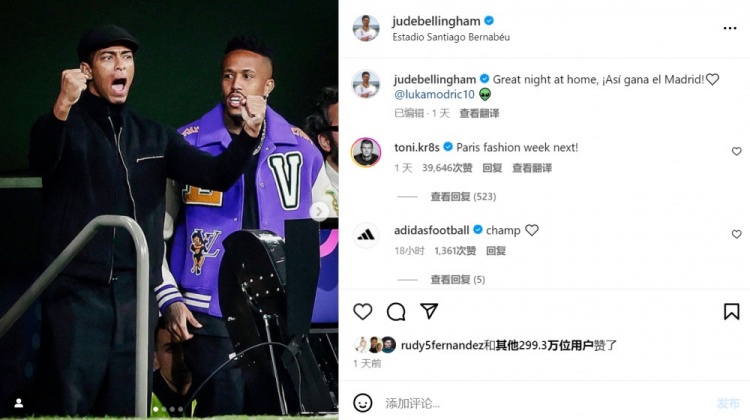Open the three-dot more options menu
Image resolution: width=750 pixels, height=420 pixels.
click(x=730, y=28)
